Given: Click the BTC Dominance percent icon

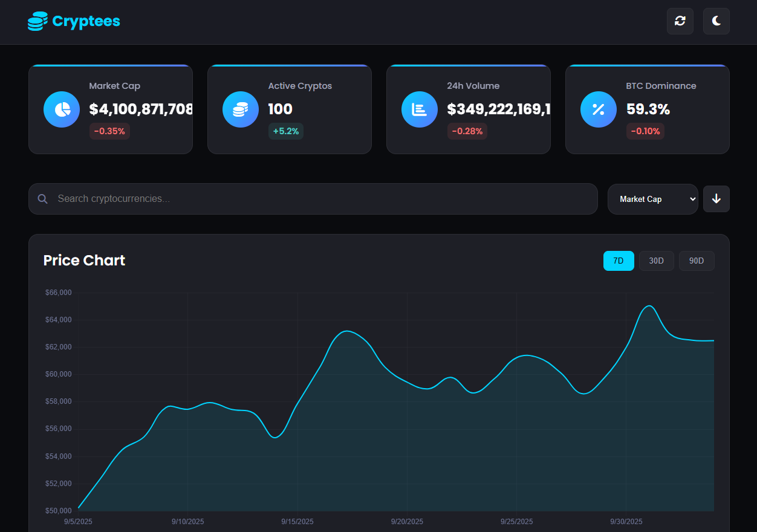Looking at the screenshot, I should tap(599, 109).
